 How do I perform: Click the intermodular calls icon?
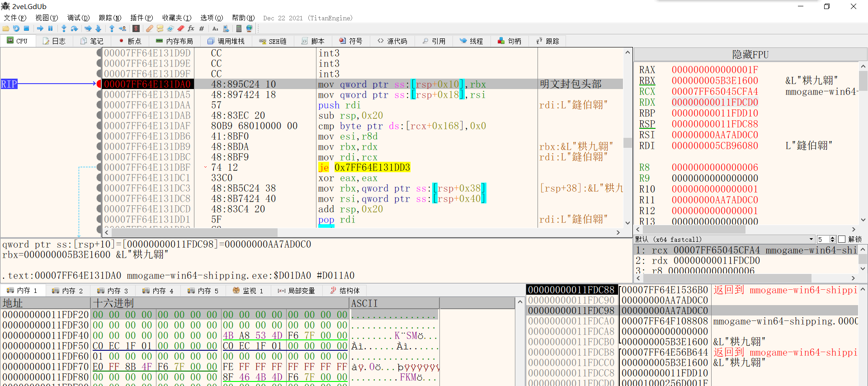[226, 28]
